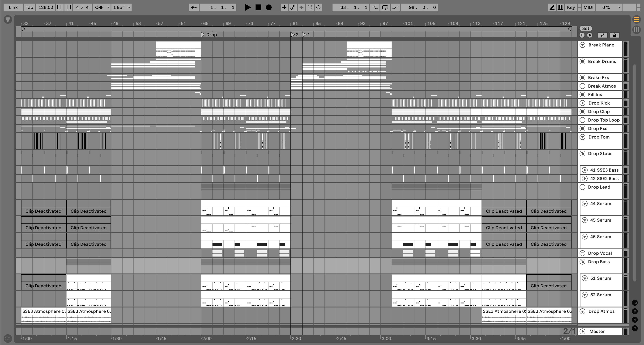Screen dimensions: 644x345
Task: Open the 1 Bar quantization menu
Action: [x=122, y=7]
